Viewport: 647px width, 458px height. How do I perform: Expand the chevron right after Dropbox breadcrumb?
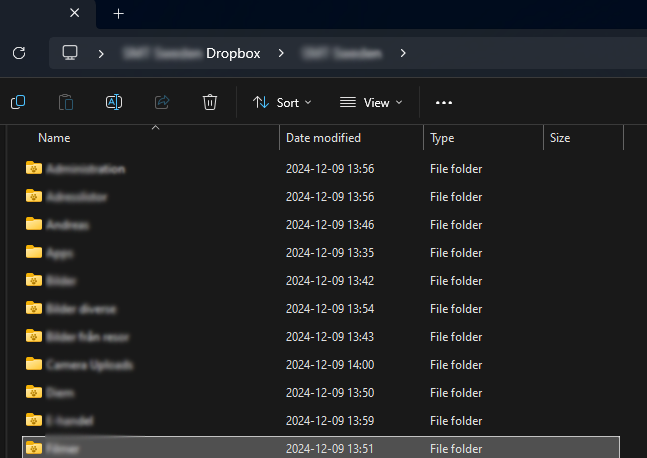[282, 53]
